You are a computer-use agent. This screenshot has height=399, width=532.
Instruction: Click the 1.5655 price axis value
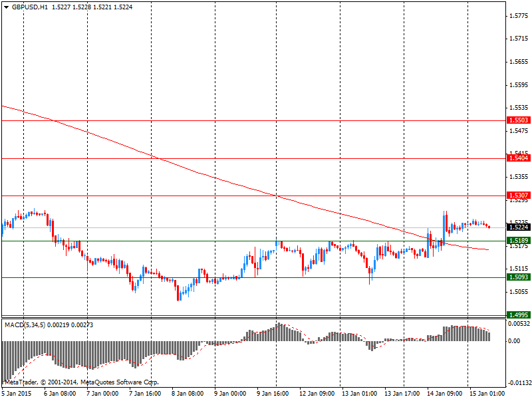pyautogui.click(x=519, y=62)
